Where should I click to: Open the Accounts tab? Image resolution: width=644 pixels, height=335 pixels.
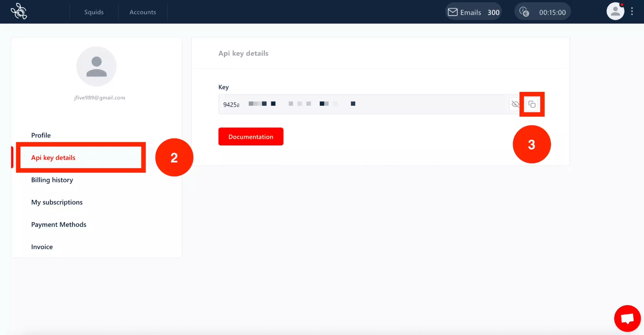pyautogui.click(x=143, y=12)
